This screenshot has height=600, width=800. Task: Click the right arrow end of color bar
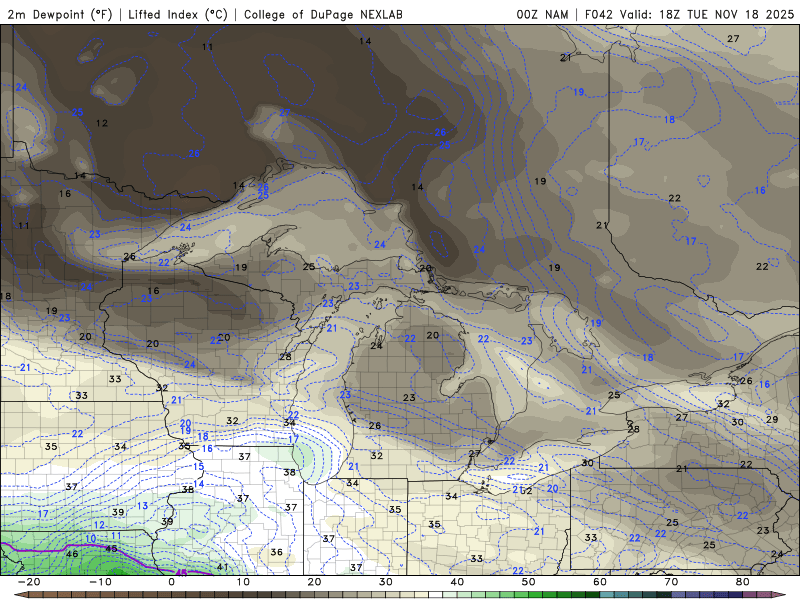[780, 594]
